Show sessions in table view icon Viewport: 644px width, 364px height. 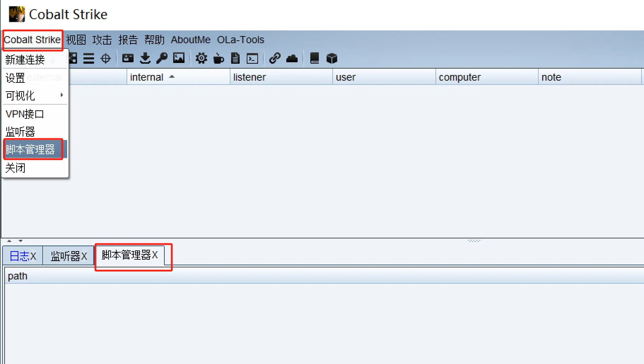coord(89,58)
